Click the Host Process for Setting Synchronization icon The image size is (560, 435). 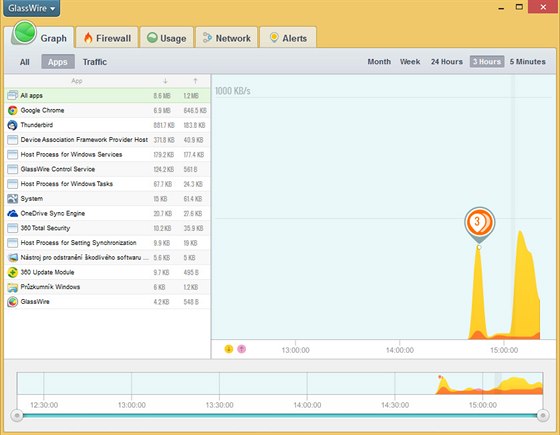[x=12, y=243]
